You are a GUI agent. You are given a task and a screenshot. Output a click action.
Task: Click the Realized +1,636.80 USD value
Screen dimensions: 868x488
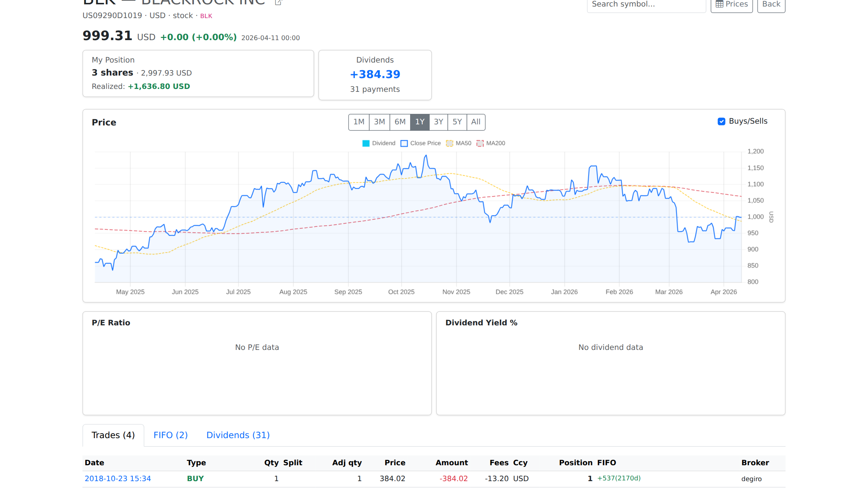pyautogui.click(x=159, y=86)
